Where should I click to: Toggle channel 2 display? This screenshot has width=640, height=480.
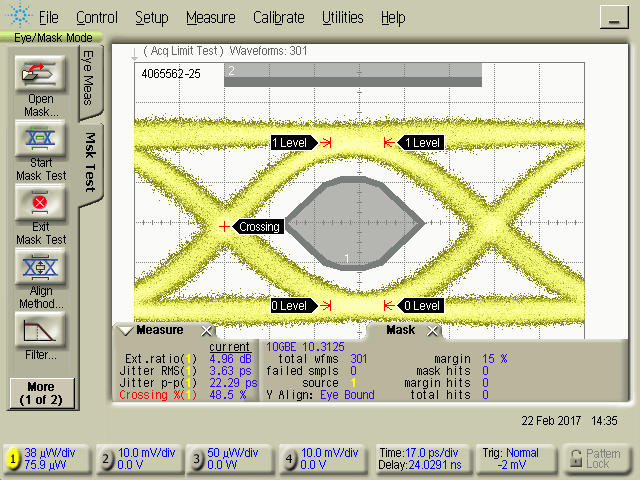[x=106, y=459]
